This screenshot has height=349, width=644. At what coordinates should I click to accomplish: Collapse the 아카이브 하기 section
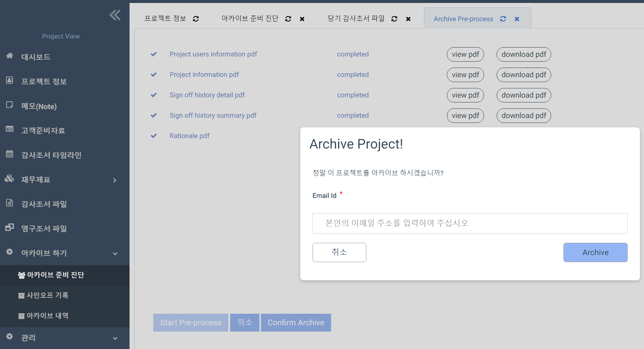coord(115,254)
